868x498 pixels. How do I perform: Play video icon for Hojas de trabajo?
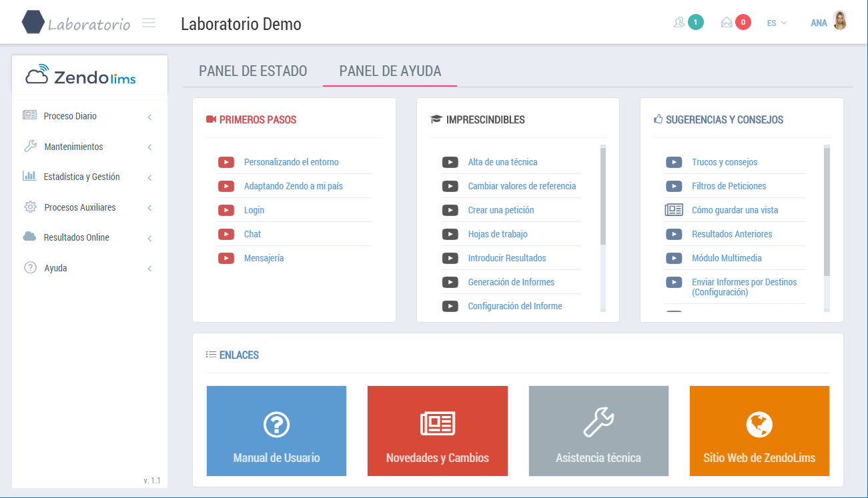coord(450,234)
